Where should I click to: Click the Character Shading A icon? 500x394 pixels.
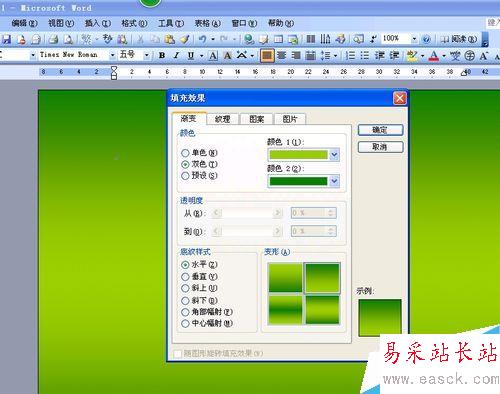pyautogui.click(x=228, y=55)
